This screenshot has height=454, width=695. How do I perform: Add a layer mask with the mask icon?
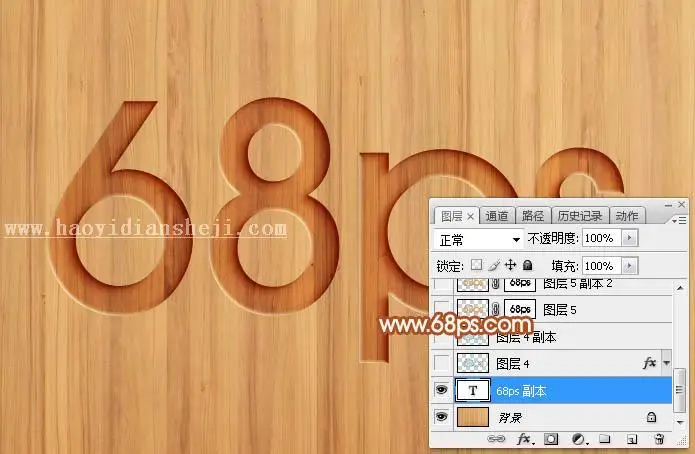[551, 439]
